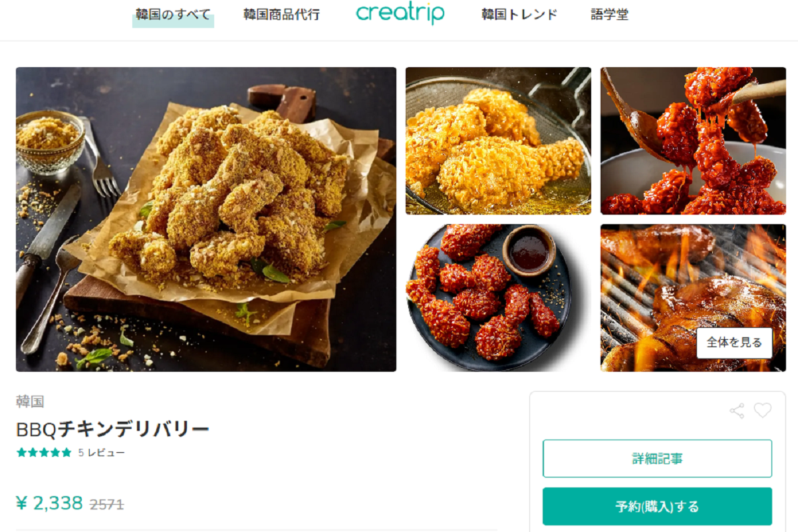Viewport: 798px width, 532px height.
Task: Click the ¥ 2,338 price
Action: [x=49, y=503]
